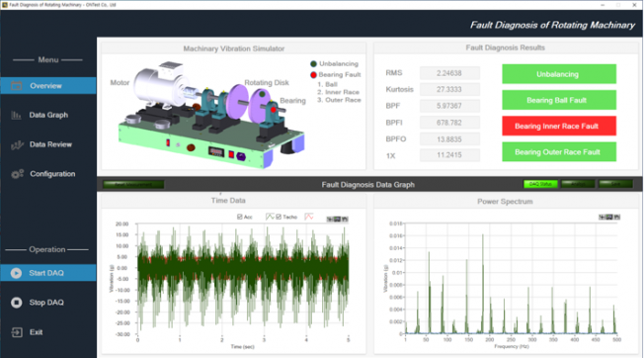
Task: Click the '3. Outer Race' legend text
Action: click(339, 100)
